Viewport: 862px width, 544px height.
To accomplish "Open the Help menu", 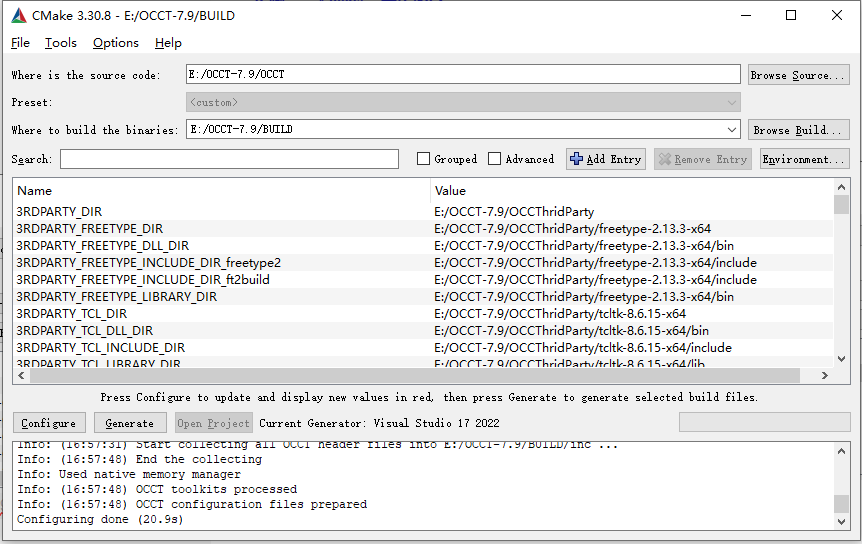I will [168, 43].
